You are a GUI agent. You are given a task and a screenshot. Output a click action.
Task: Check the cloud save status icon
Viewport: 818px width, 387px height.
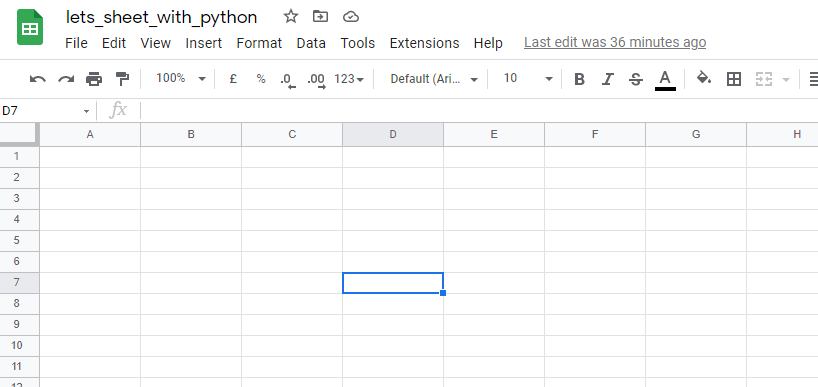tap(351, 17)
